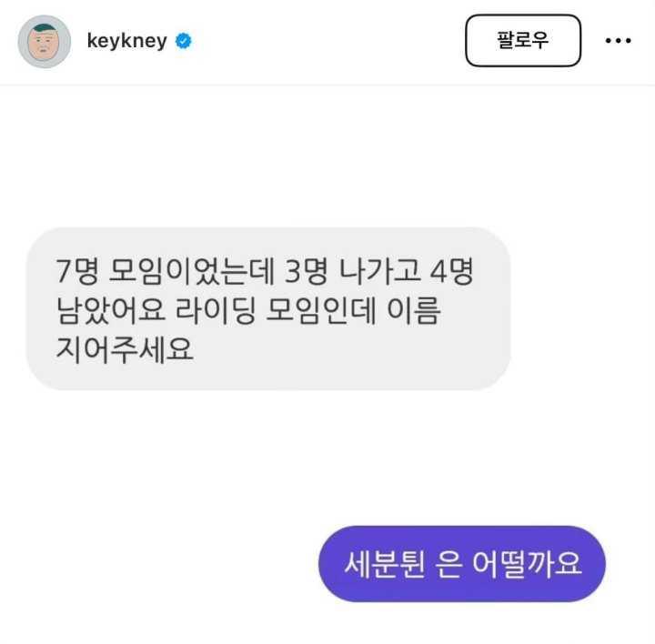Click '라이딩' in the question text
The image size is (655, 644).
tap(215, 310)
